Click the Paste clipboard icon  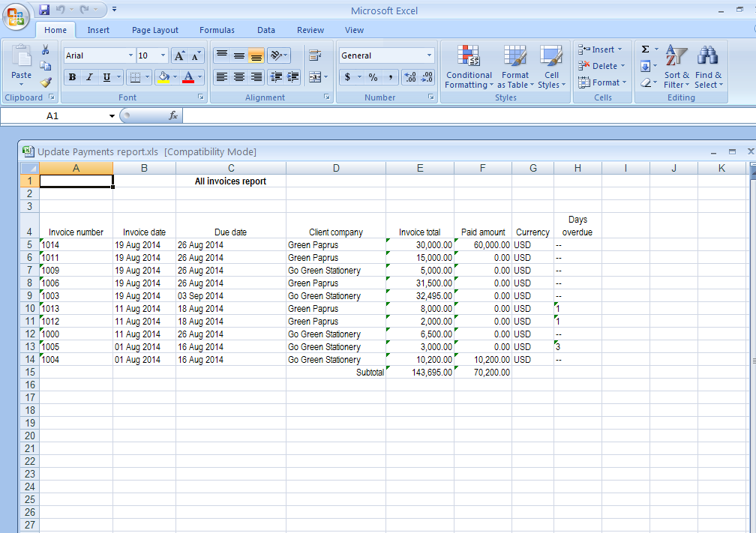[x=21, y=56]
